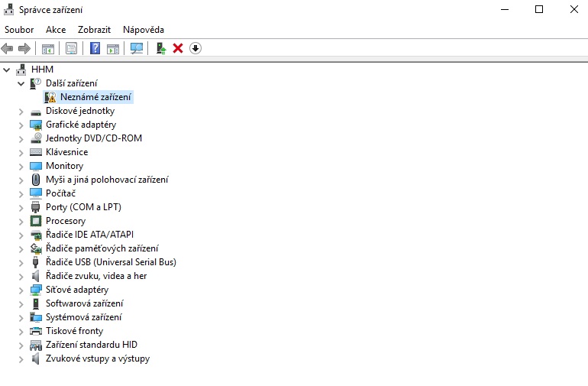Expand the Jednotky DVD/CD-ROM category
The width and height of the screenshot is (588, 386).
point(21,139)
